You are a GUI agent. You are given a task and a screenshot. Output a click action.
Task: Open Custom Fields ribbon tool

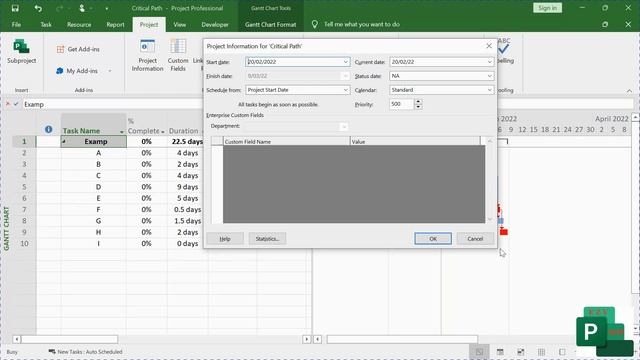178,56
